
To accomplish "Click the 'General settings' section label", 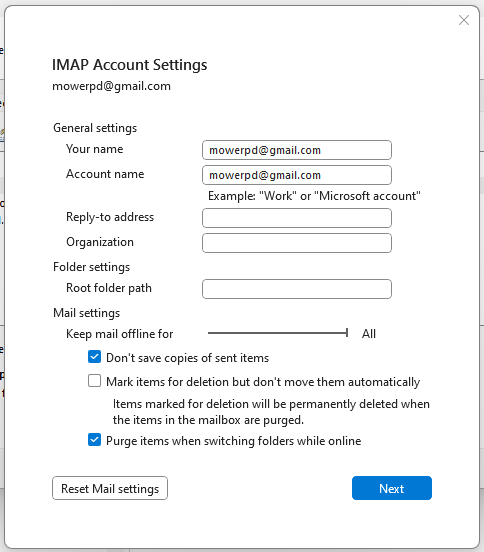I will [x=95, y=128].
